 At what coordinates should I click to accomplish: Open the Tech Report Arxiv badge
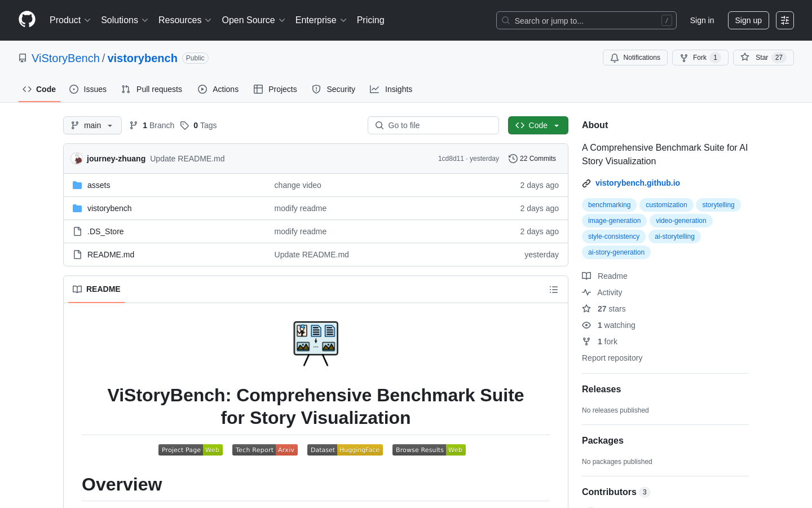(265, 450)
